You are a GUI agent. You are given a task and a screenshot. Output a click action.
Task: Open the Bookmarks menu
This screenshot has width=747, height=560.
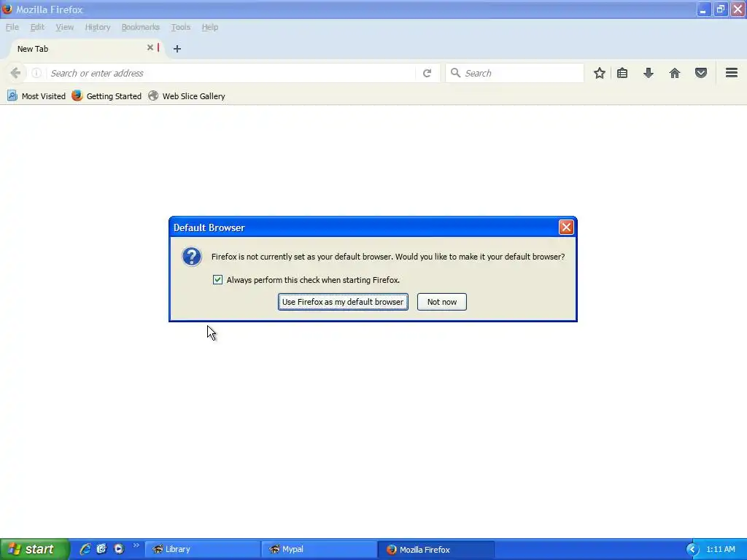click(x=141, y=27)
